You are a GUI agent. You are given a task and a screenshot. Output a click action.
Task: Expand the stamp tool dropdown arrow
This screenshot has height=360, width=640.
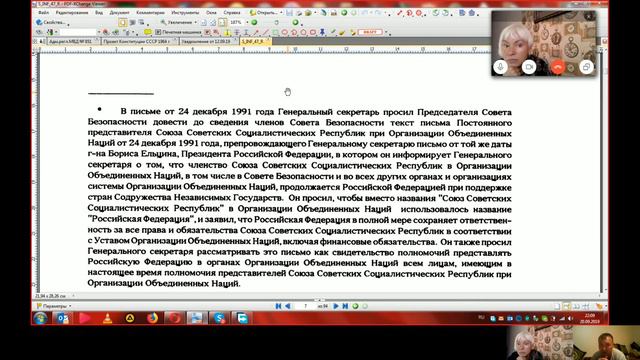[387, 32]
